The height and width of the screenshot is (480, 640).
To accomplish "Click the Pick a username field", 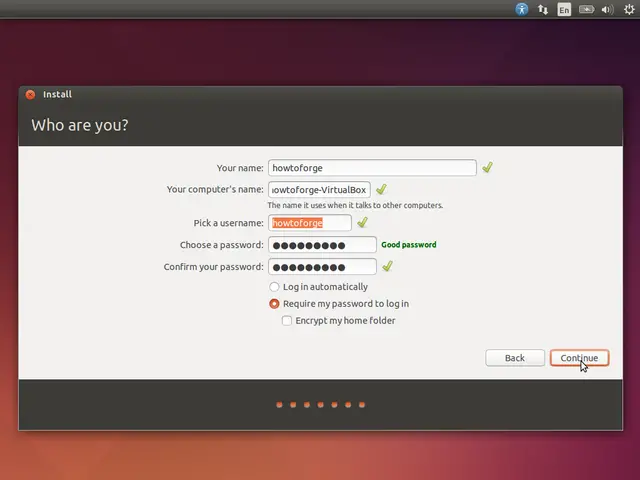I will pos(310,223).
